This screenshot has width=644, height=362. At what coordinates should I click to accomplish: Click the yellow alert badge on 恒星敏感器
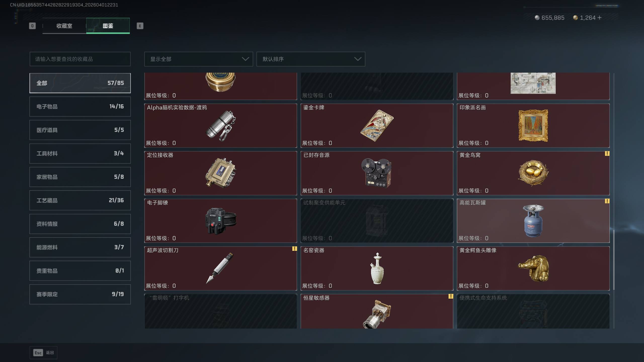tap(451, 296)
